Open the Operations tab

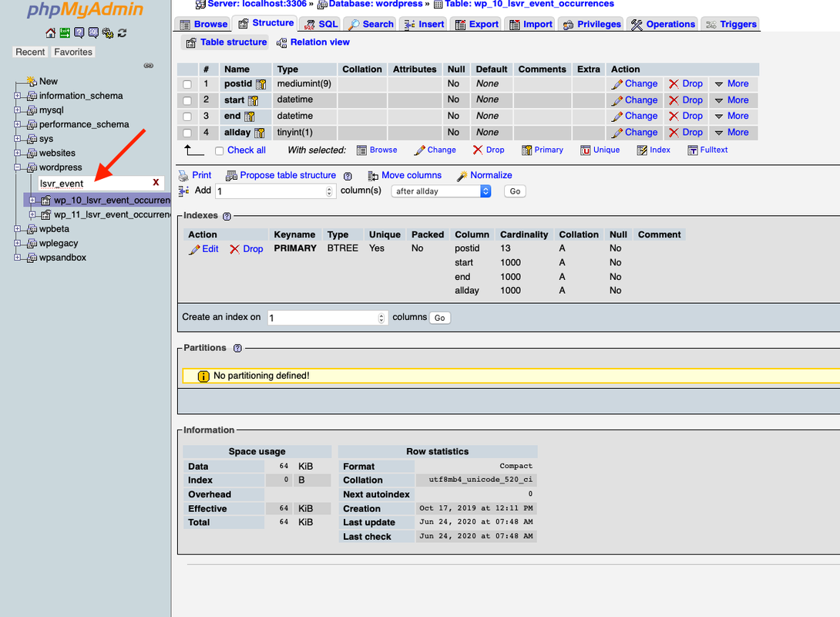click(663, 24)
